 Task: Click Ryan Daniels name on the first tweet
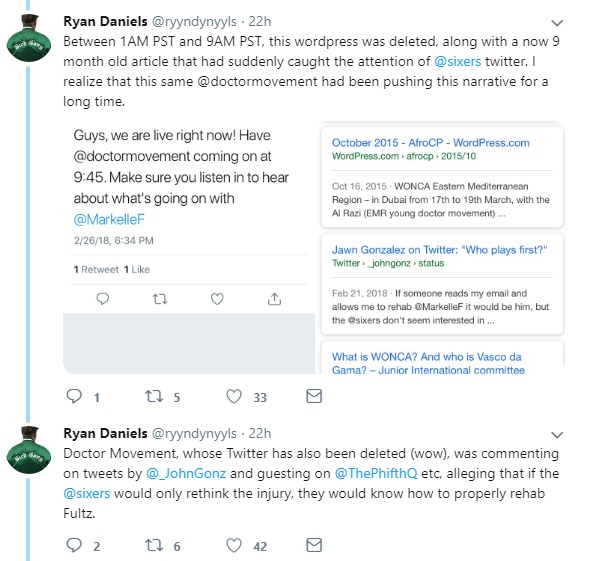105,22
